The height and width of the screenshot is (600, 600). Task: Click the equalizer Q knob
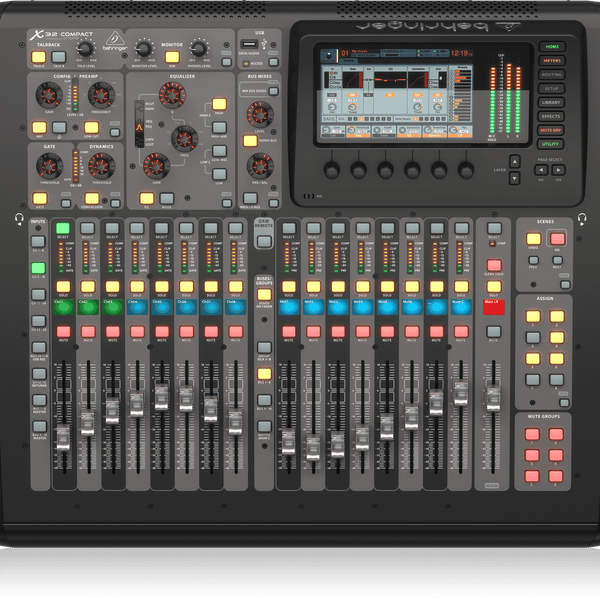coord(172,95)
